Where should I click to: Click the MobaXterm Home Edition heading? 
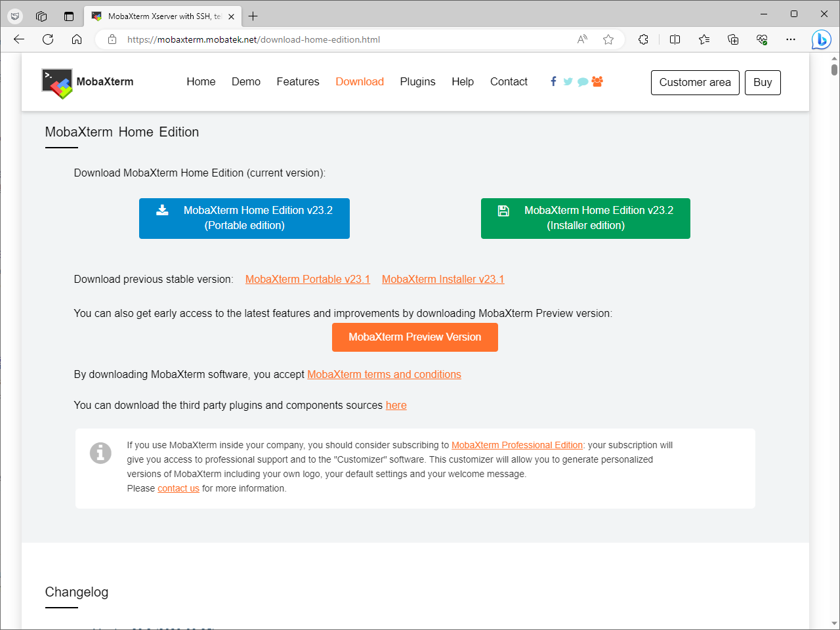tap(122, 132)
